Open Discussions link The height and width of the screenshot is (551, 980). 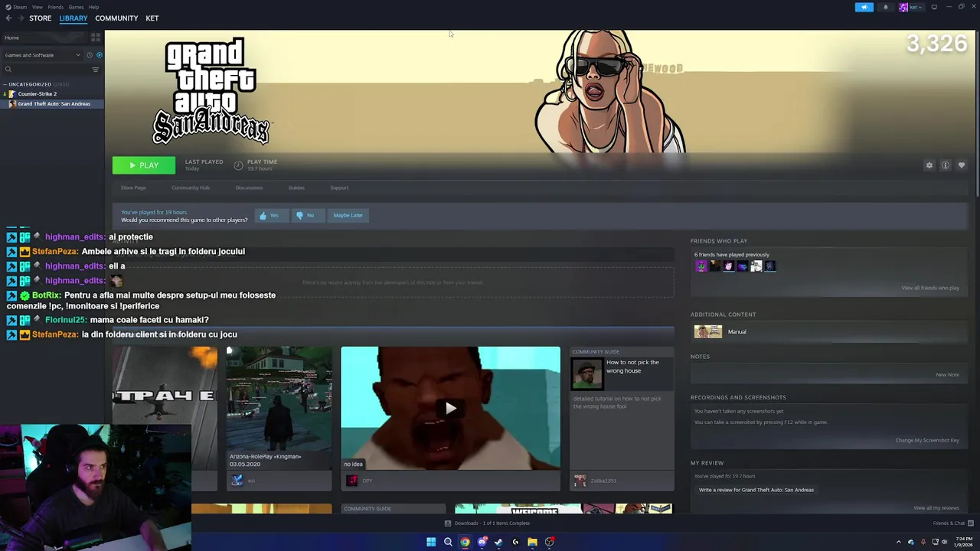(x=249, y=187)
